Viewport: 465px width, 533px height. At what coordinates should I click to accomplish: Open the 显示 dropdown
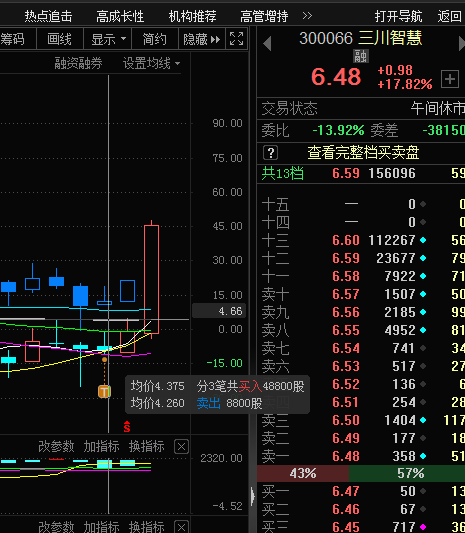(107, 39)
